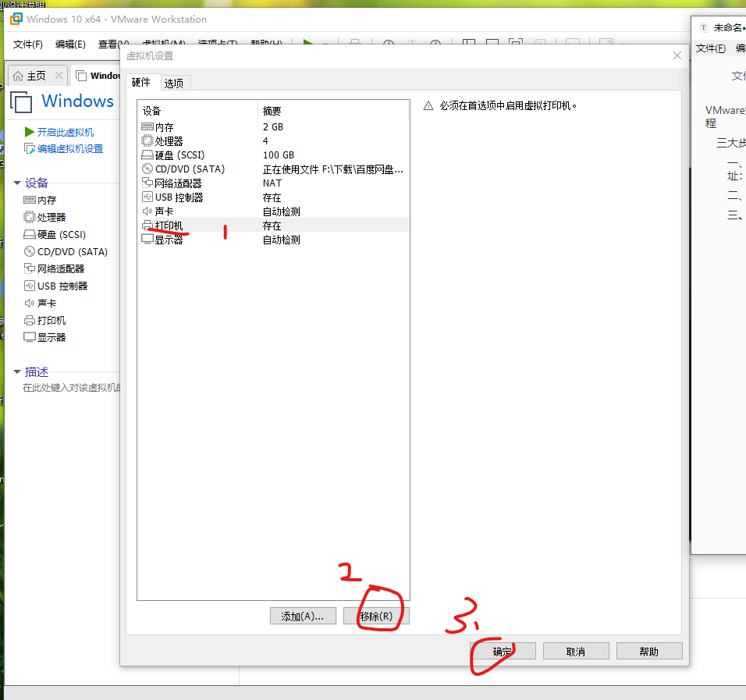Switch to the 硬件 tab
The image size is (746, 700).
point(140,82)
